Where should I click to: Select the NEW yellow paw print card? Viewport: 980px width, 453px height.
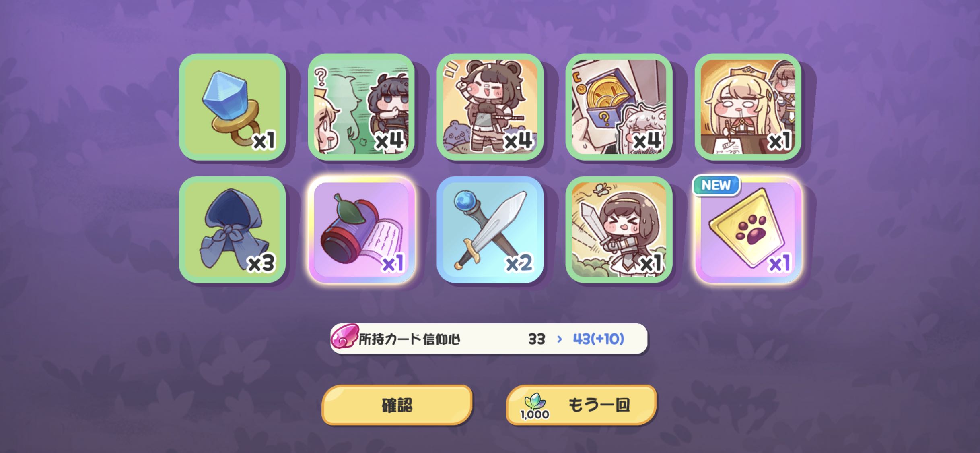748,230
